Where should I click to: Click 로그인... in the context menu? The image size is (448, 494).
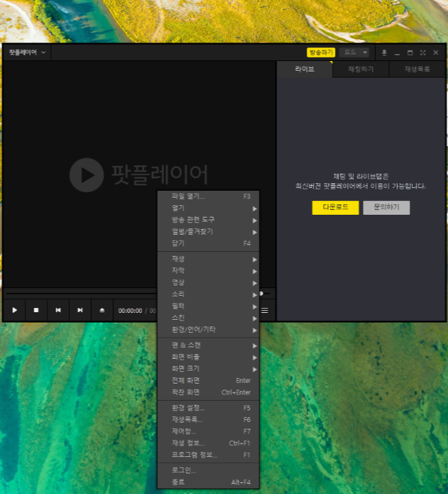[209, 471]
